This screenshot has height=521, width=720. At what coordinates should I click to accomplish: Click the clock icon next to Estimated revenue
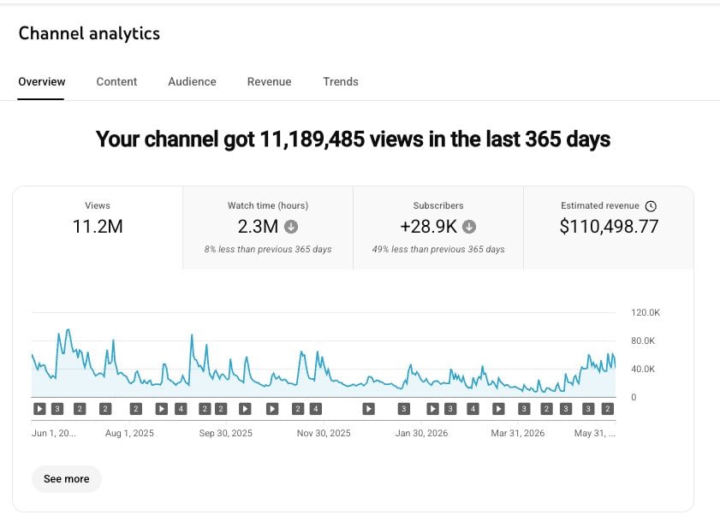[x=651, y=206]
